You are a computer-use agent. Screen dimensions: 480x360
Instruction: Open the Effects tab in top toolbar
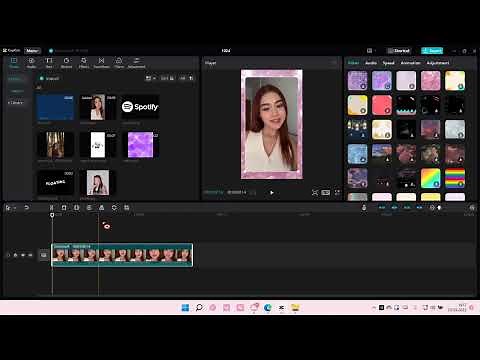(84, 62)
